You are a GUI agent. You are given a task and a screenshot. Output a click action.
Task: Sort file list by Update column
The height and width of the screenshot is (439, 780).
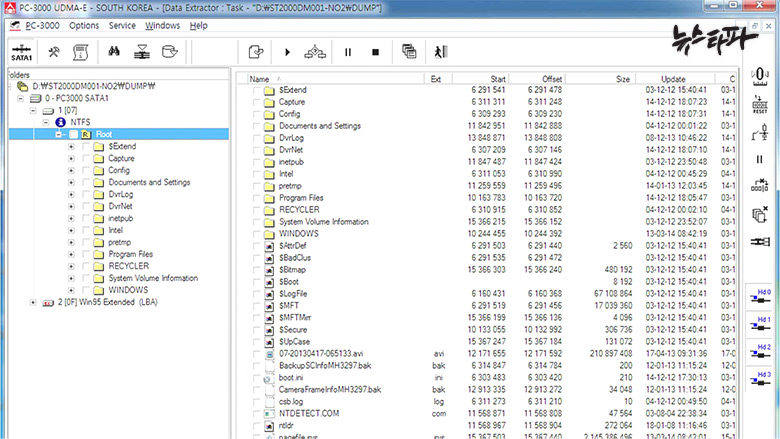click(x=675, y=79)
